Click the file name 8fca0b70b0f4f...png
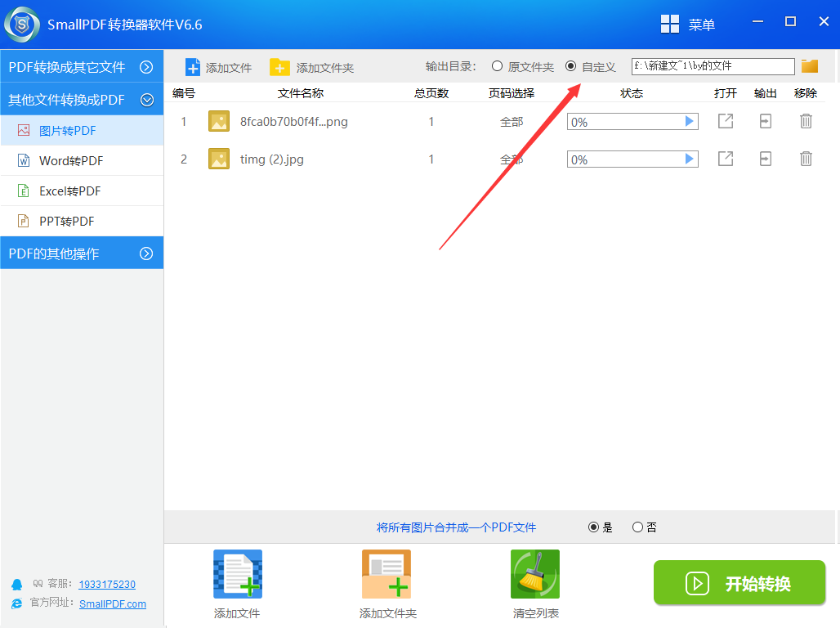The width and height of the screenshot is (840, 628). click(294, 122)
